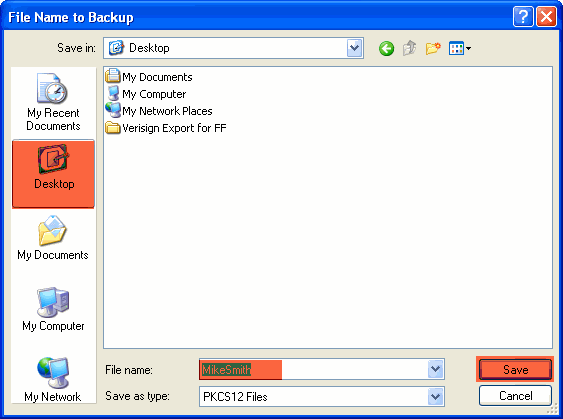Viewport: 563px width, 419px height.
Task: Go up one folder level
Action: (410, 48)
